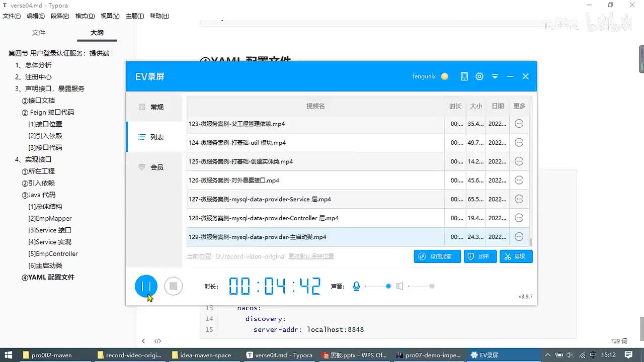The width and height of the screenshot is (644, 362).
Task: Open more options for video 125
Action: 519,161
